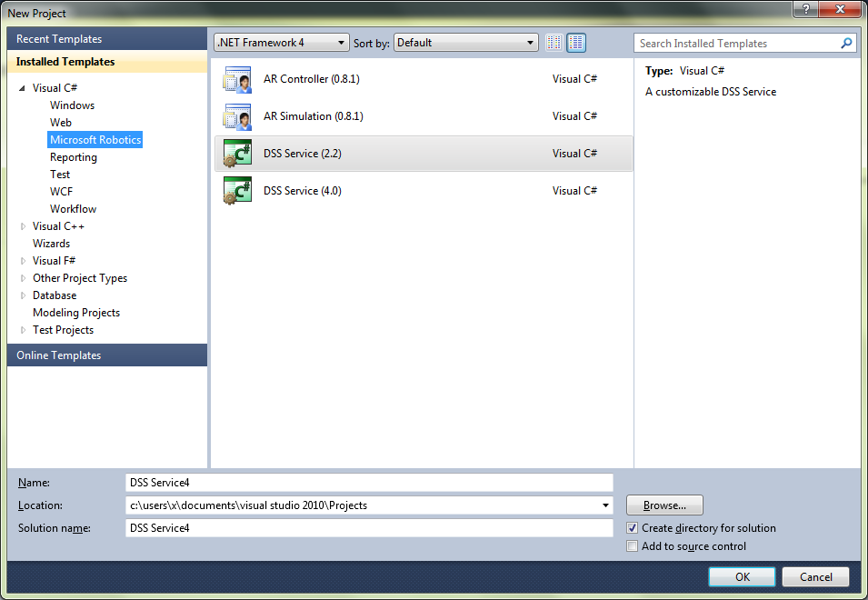Toggle Create directory for solution checkbox

tap(633, 528)
